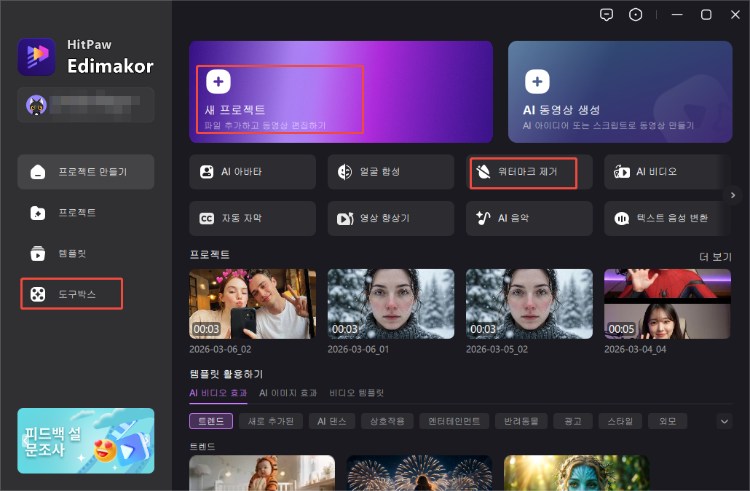Open the AI 동영상 생성 card
This screenshot has height=491, width=750.
coord(620,92)
